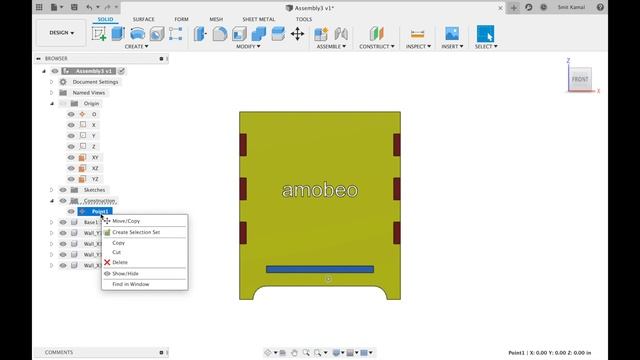Select the Rectangular Pattern tool icon
Image resolution: width=640 pixels, height=360 pixels.
coord(176,34)
